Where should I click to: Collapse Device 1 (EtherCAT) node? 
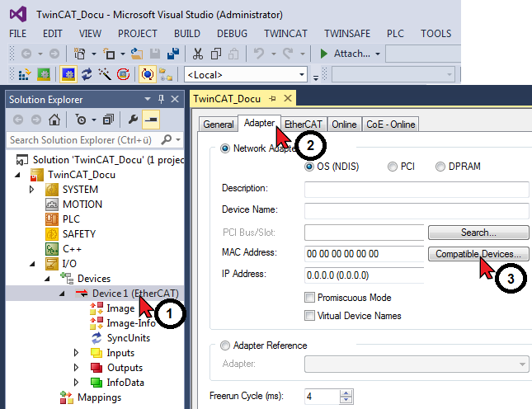pyautogui.click(x=62, y=294)
